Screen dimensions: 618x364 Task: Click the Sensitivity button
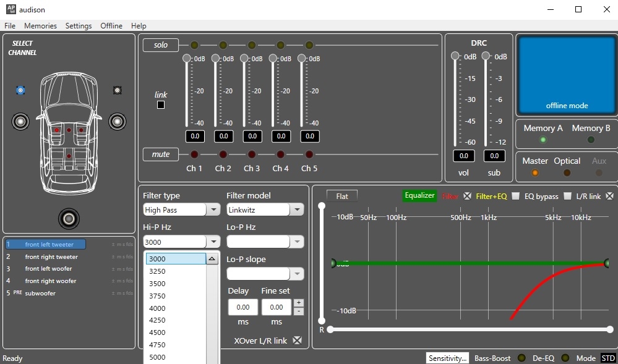447,358
